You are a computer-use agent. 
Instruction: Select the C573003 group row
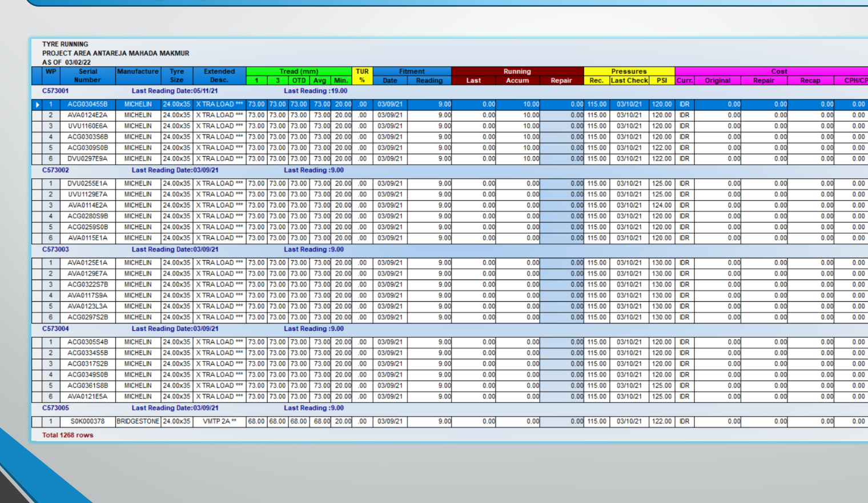pos(450,250)
